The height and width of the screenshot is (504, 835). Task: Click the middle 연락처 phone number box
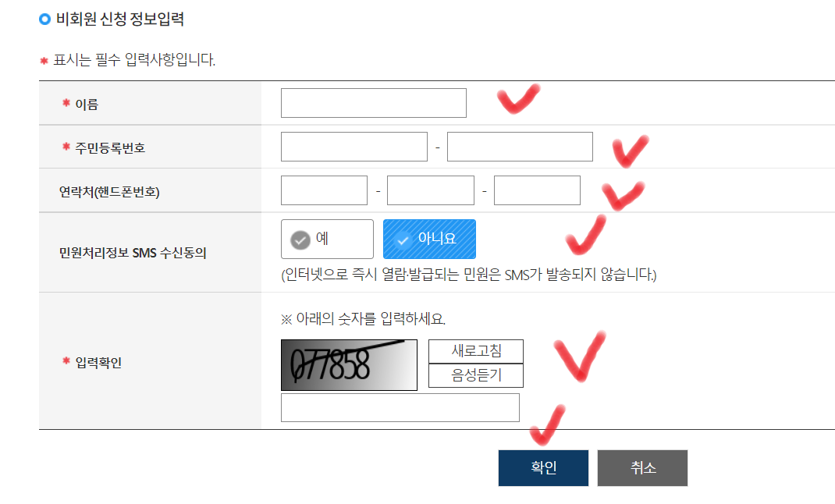pyautogui.click(x=430, y=190)
